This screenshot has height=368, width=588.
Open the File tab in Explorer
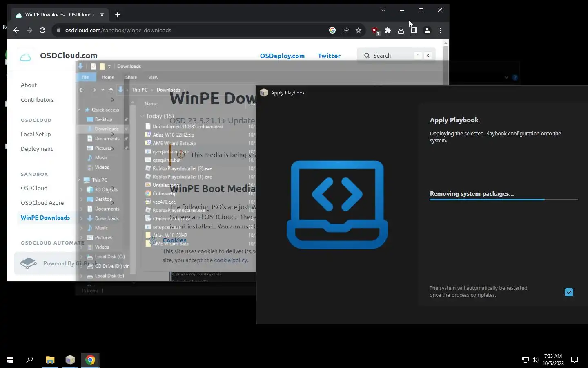(85, 77)
